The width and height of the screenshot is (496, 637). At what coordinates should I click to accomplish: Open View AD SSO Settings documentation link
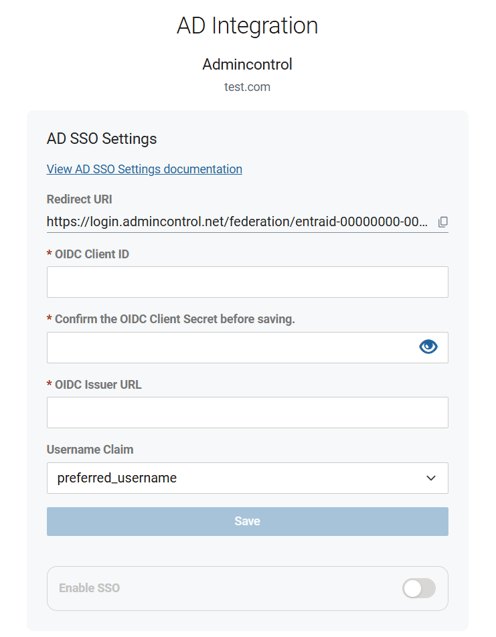pyautogui.click(x=144, y=169)
